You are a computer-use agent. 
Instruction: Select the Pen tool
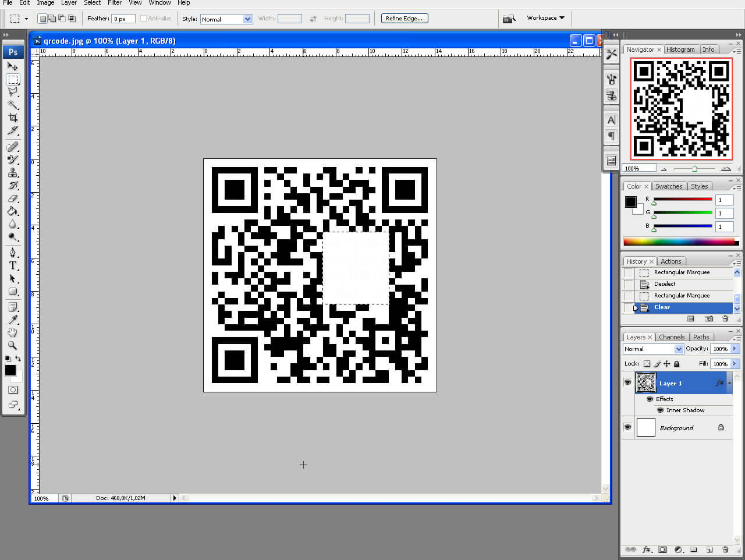pyautogui.click(x=12, y=253)
